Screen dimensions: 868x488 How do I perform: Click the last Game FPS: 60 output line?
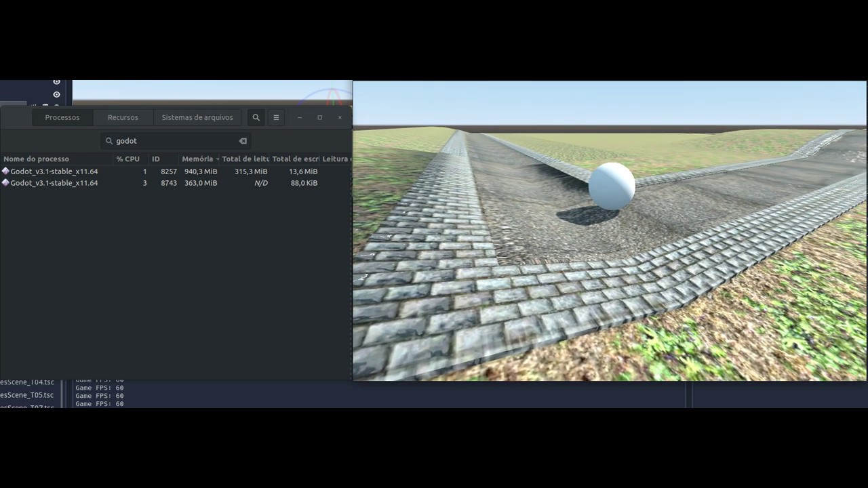(100, 404)
